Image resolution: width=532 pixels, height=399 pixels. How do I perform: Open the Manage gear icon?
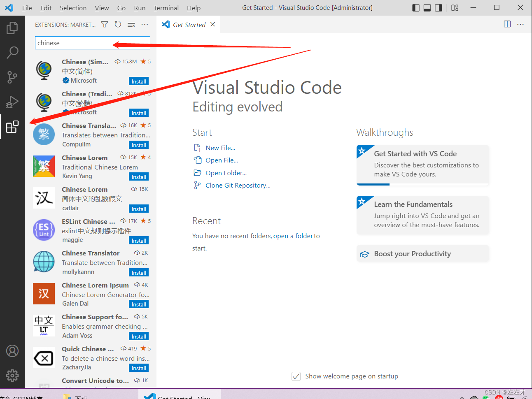pos(12,375)
